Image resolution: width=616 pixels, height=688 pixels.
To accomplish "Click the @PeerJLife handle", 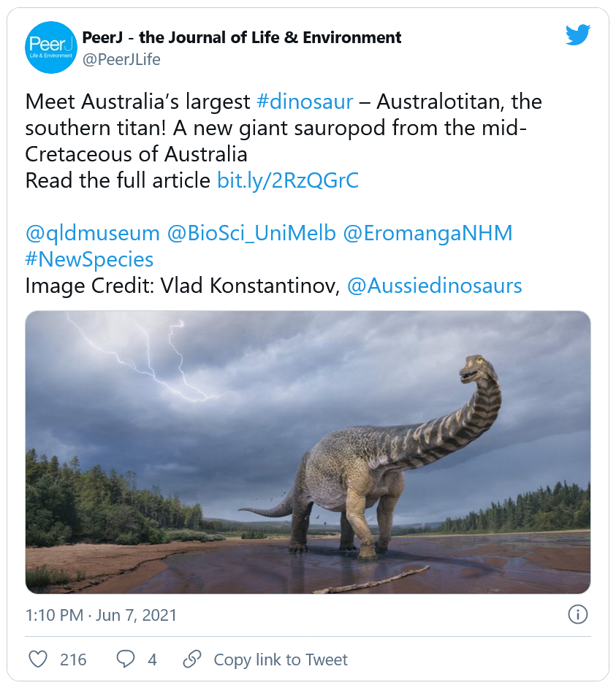I will [x=121, y=60].
